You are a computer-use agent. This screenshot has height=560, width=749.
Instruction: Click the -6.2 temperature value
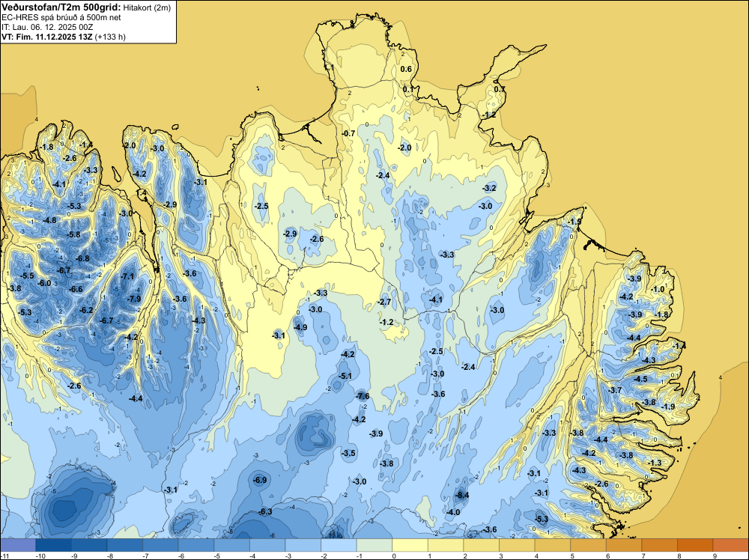tap(86, 310)
